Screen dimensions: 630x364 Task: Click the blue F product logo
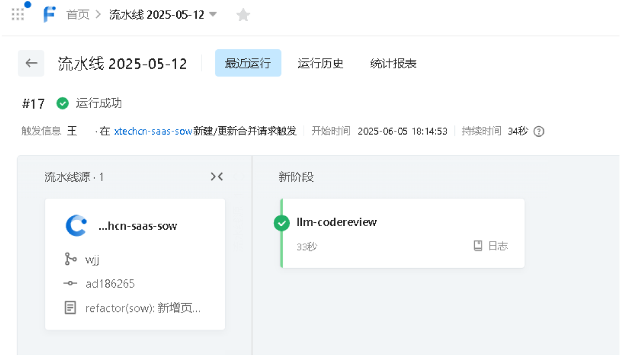[49, 15]
